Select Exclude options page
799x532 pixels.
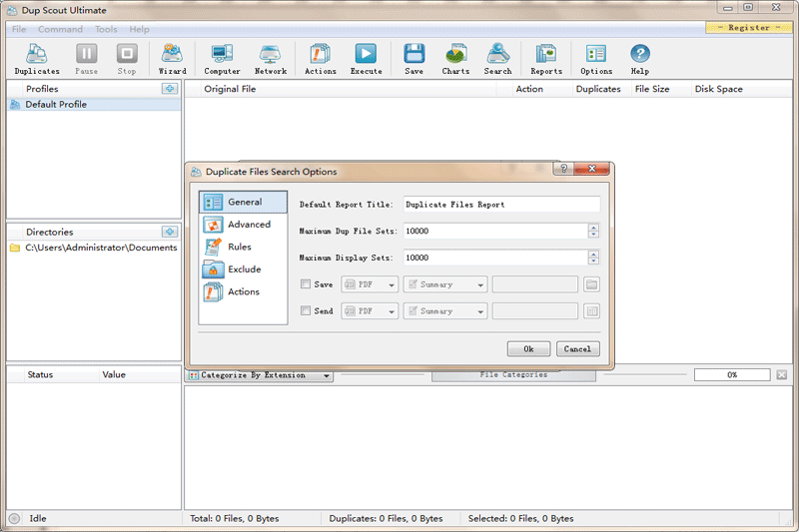click(243, 269)
